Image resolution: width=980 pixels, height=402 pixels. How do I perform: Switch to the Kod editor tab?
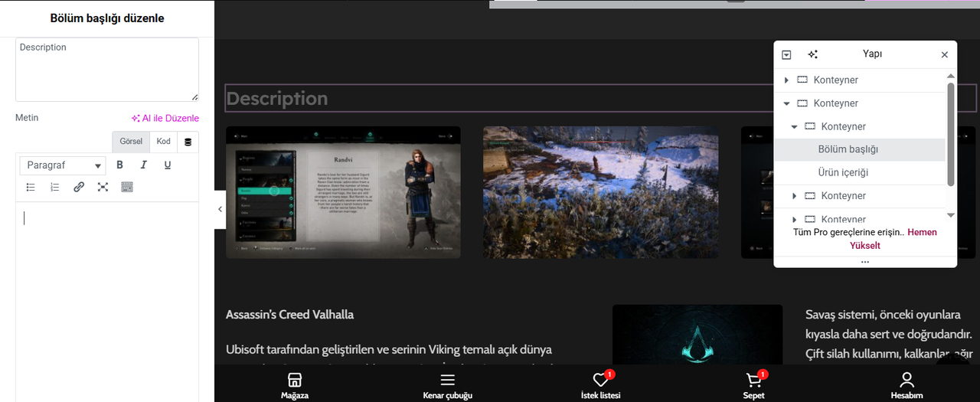click(164, 142)
